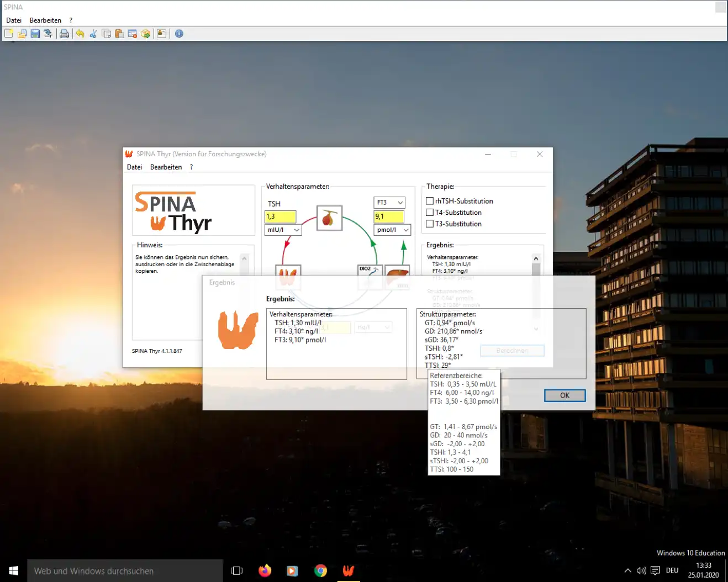Click 'sGD: 36,17*' result line
728x582 pixels.
[x=441, y=340]
